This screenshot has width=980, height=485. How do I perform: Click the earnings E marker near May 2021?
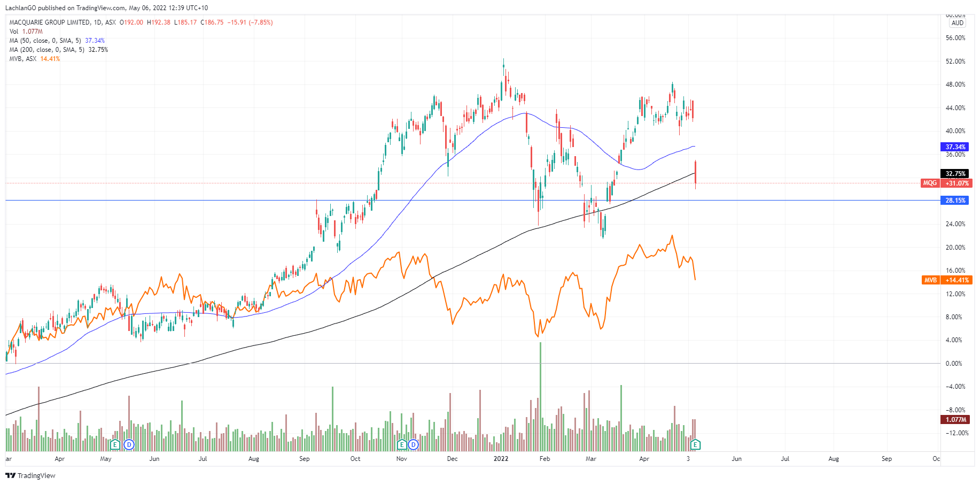tap(115, 444)
